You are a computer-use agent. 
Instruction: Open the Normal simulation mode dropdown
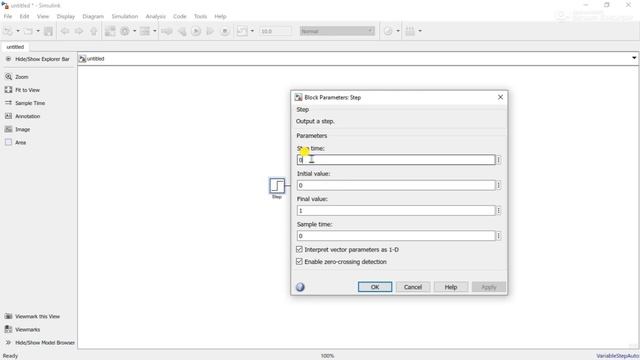coord(337,31)
